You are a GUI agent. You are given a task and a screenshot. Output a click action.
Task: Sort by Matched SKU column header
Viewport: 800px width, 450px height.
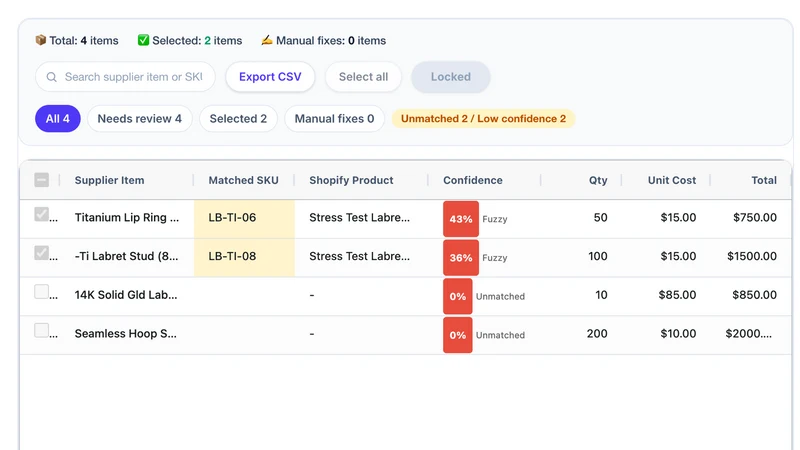coord(243,180)
